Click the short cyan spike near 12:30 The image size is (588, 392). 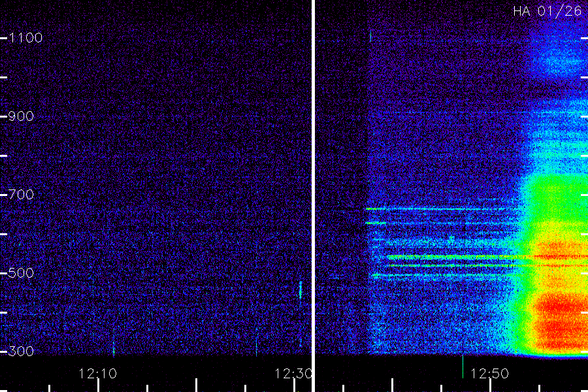tap(301, 289)
